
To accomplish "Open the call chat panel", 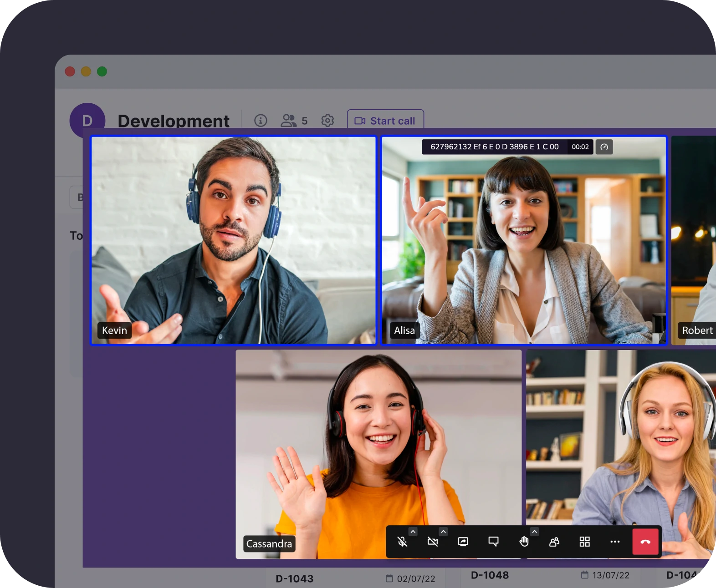I will (x=493, y=542).
